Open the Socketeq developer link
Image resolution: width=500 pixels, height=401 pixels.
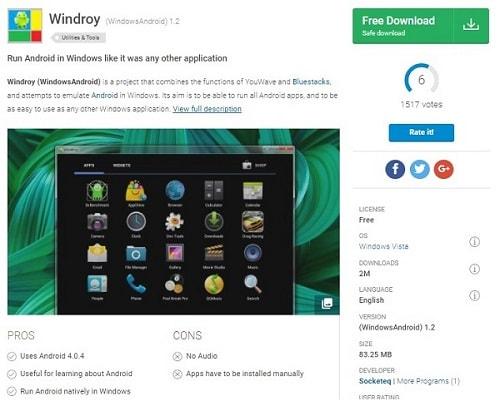pyautogui.click(x=375, y=381)
